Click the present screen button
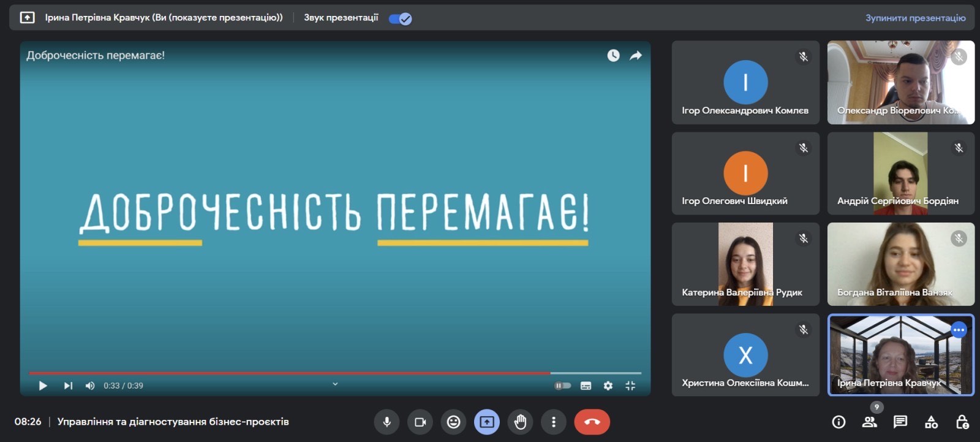 coord(487,422)
